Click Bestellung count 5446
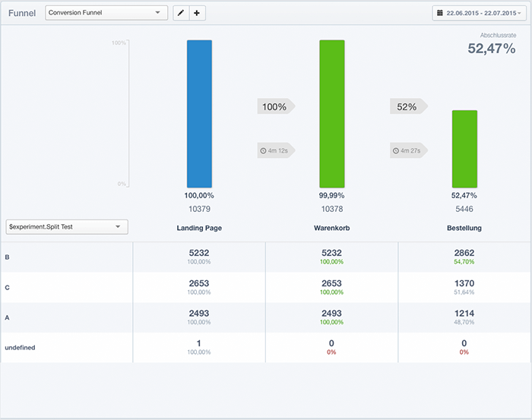This screenshot has height=420, width=532. click(x=464, y=209)
